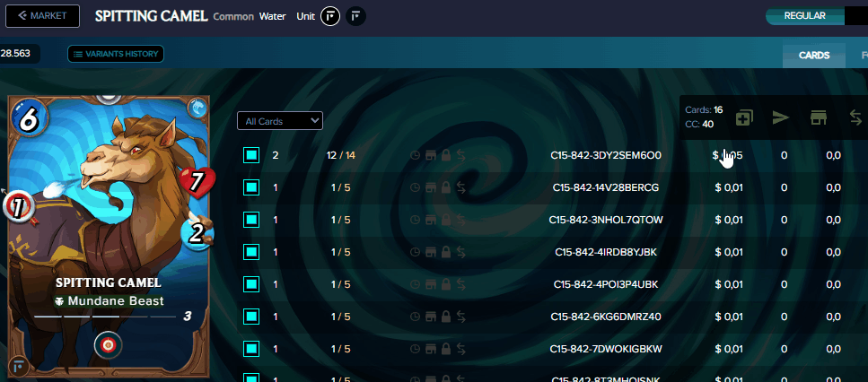Click the Mundane Beast label on card

[110, 300]
